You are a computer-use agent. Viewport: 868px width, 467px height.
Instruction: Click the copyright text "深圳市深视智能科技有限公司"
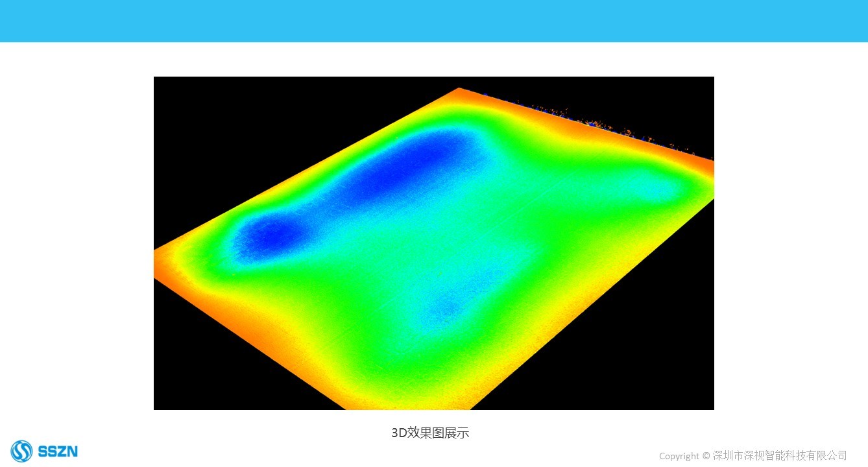pyautogui.click(x=780, y=456)
